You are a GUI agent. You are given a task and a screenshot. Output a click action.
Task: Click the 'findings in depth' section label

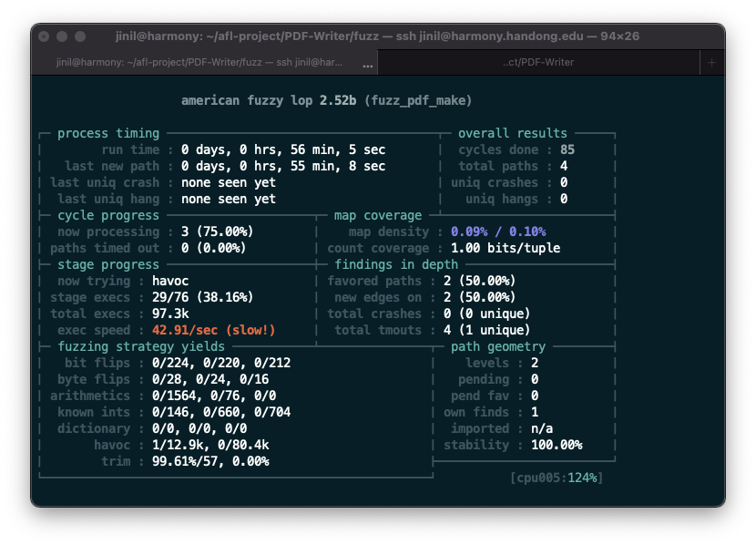396,264
